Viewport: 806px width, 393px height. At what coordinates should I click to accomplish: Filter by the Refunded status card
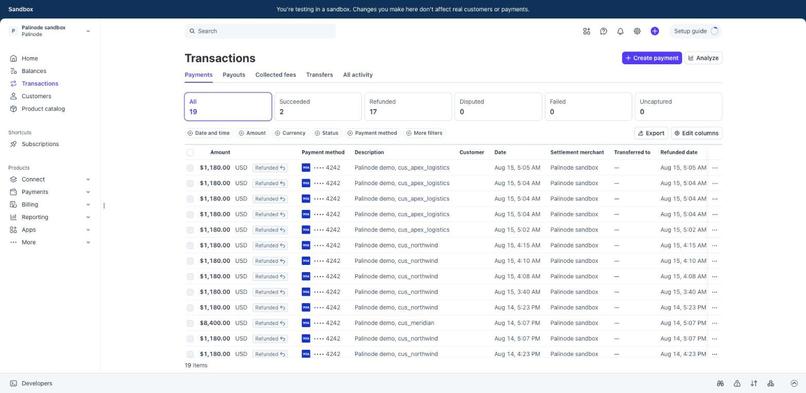tap(408, 107)
